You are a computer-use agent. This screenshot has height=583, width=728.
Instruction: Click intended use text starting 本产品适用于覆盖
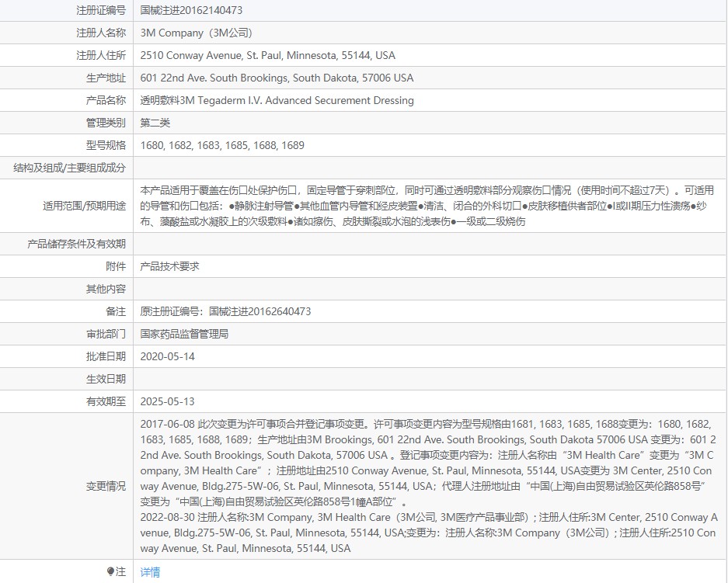click(427, 206)
